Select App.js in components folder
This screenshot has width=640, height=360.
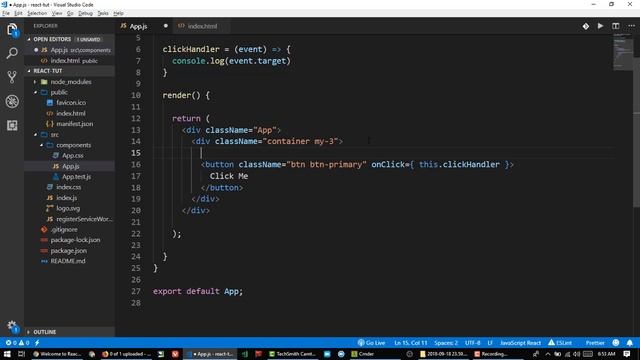(69, 166)
